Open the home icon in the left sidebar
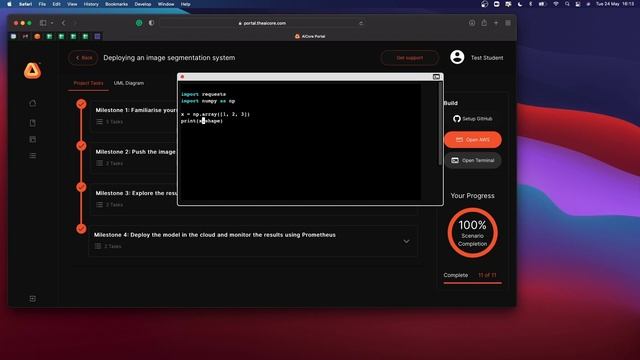This screenshot has width=640, height=360. pos(33,103)
